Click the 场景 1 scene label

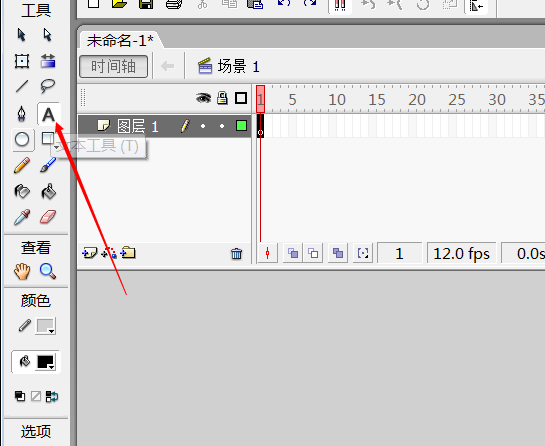[x=239, y=66]
